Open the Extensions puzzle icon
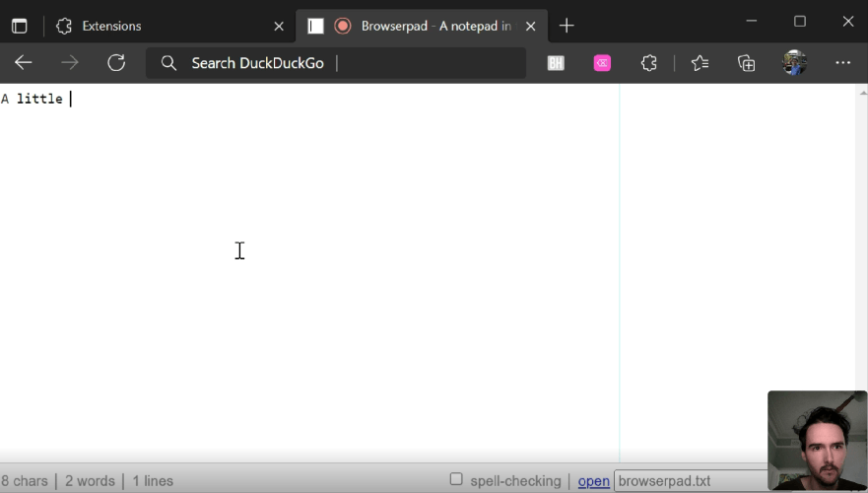 click(648, 63)
